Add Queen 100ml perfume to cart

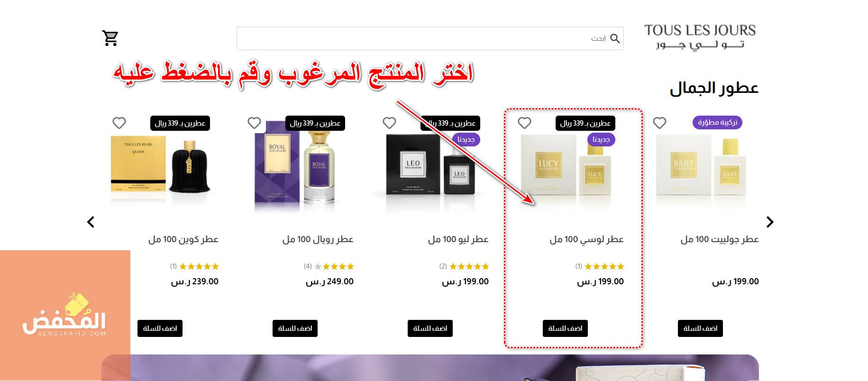160,328
